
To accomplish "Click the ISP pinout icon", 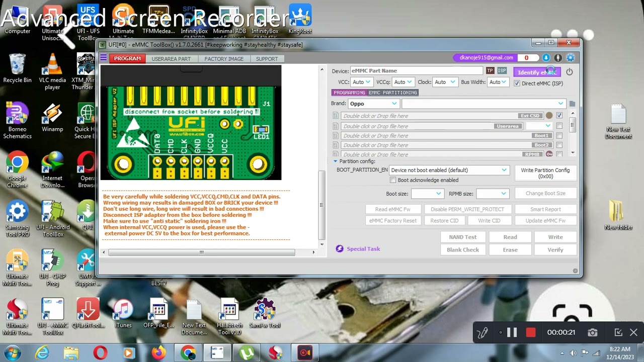I will click(502, 71).
